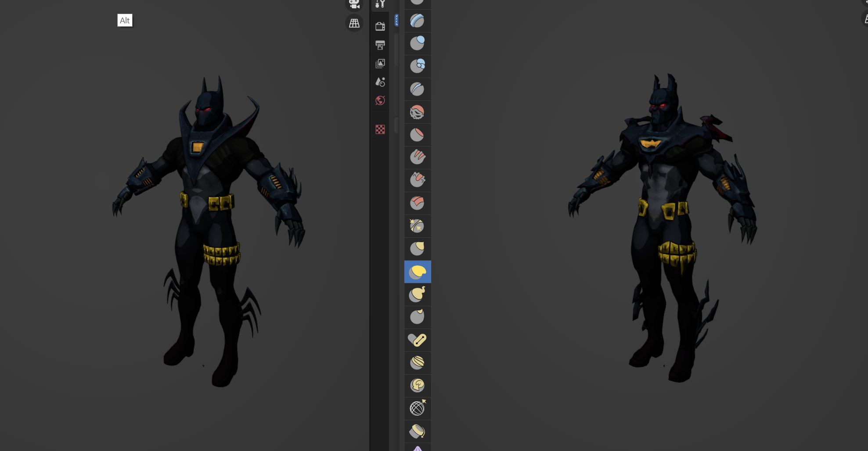Viewport: 868px width, 451px height.
Task: Select the Grab brush
Action: pos(417,249)
